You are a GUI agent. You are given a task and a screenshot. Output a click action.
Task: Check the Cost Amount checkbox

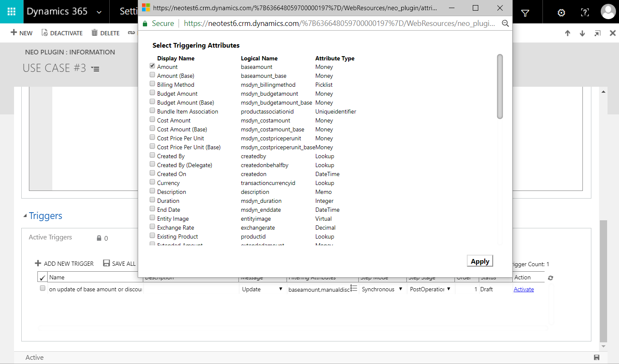(x=152, y=119)
